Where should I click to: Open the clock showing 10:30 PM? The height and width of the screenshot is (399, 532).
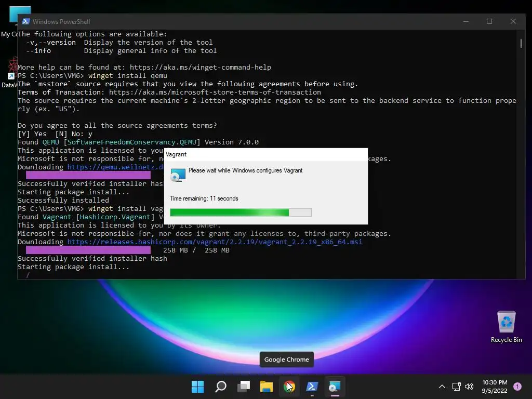coord(495,387)
